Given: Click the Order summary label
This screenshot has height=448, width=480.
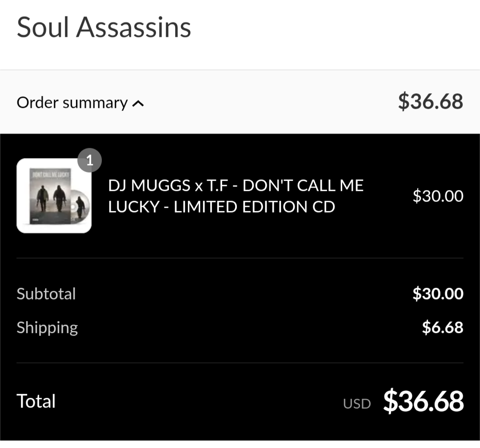Looking at the screenshot, I should coord(72,103).
